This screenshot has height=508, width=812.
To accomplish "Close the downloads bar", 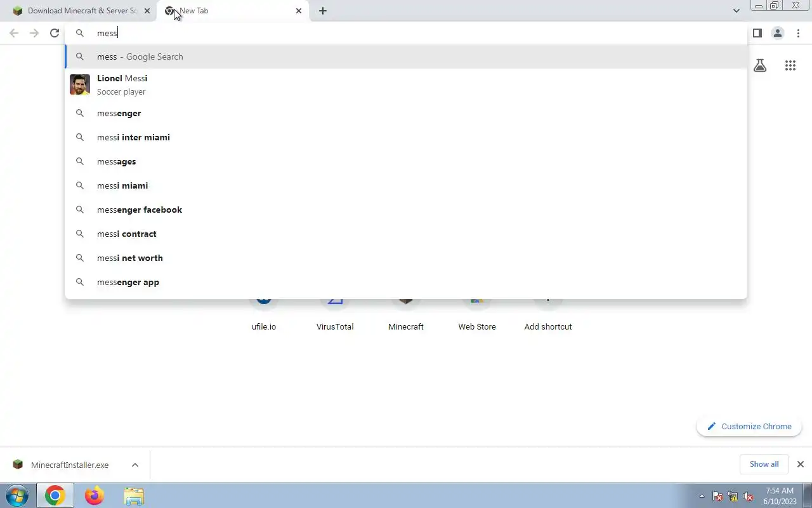I will tap(801, 464).
